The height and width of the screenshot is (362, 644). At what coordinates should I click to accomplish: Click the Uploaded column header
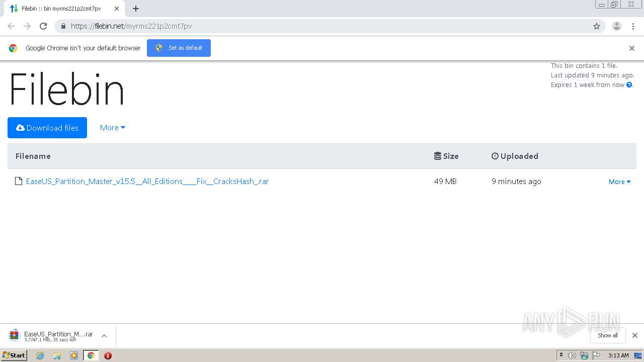515,156
